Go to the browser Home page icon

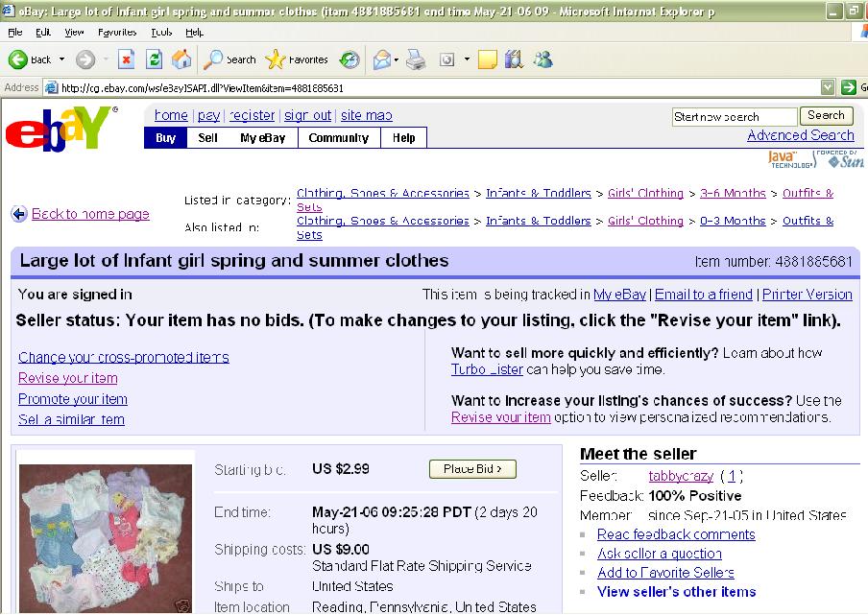pos(181,59)
